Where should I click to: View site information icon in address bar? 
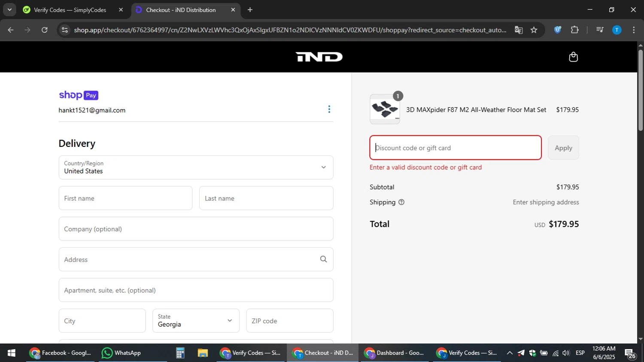coord(65,30)
